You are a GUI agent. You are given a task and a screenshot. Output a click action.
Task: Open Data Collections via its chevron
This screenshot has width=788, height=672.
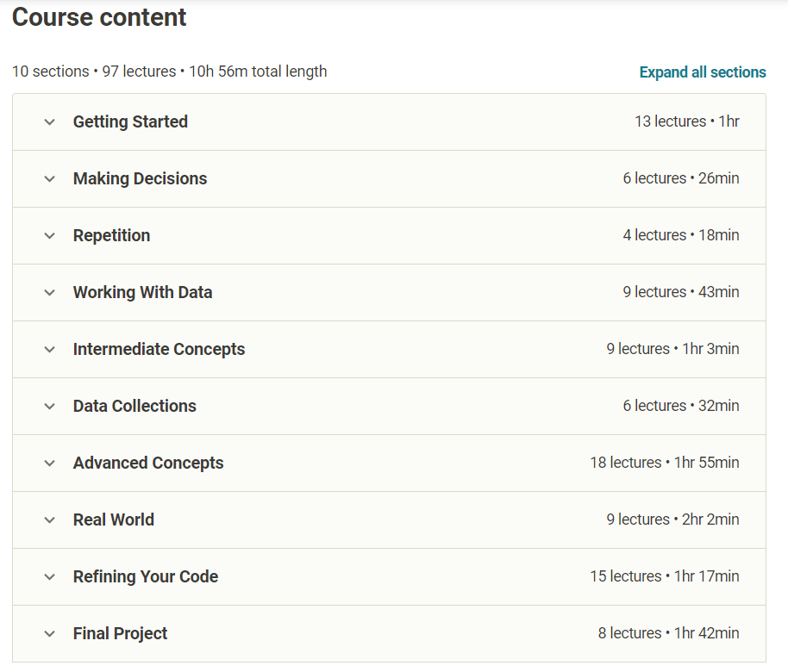[x=50, y=407]
